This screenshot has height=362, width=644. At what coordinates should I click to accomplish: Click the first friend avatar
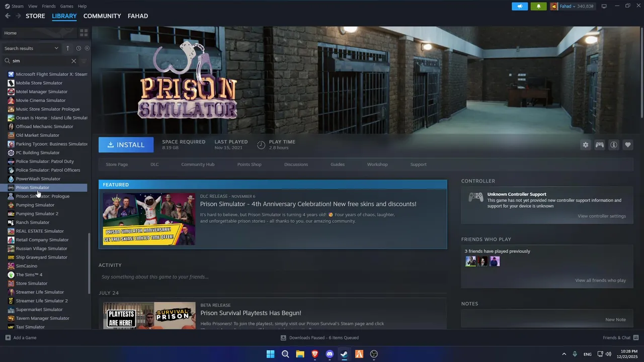tap(470, 261)
